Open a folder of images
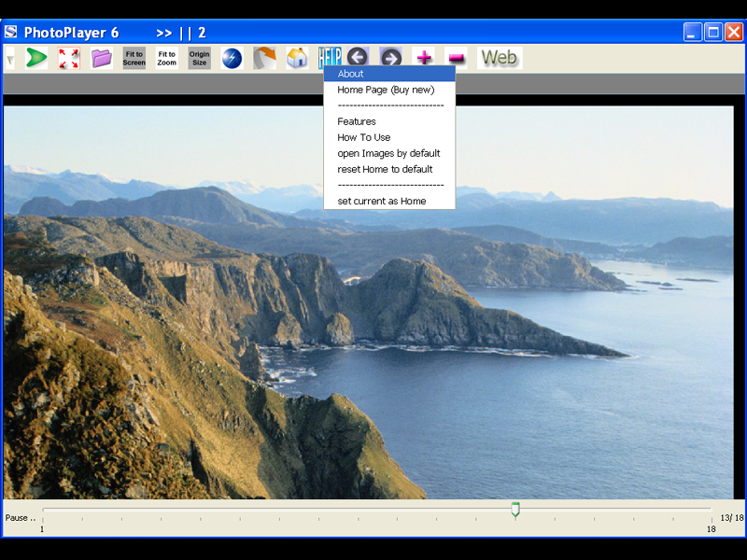Viewport: 747px width, 560px height. (x=100, y=57)
